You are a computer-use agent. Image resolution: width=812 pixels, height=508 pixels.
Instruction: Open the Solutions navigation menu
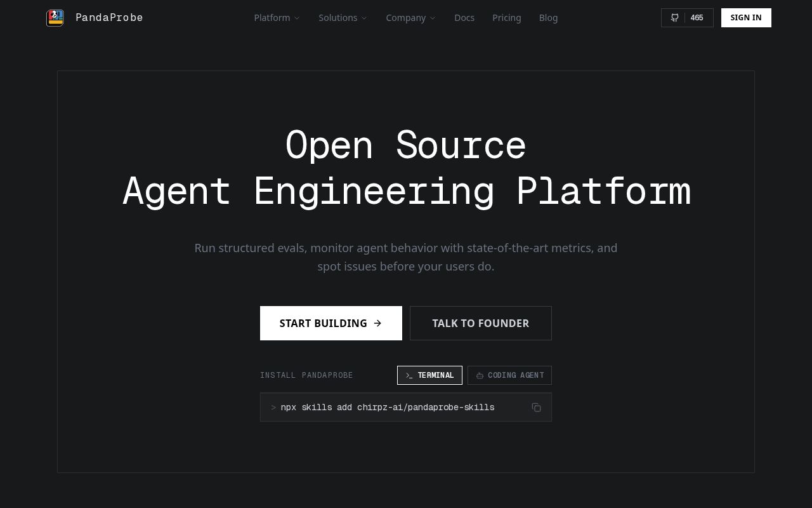(x=343, y=18)
